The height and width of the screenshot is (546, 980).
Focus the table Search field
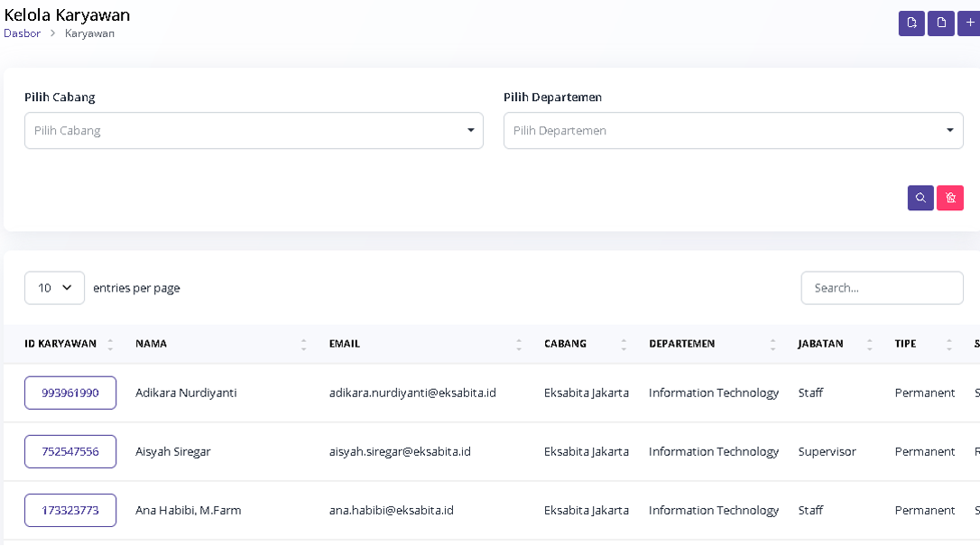pyautogui.click(x=882, y=288)
